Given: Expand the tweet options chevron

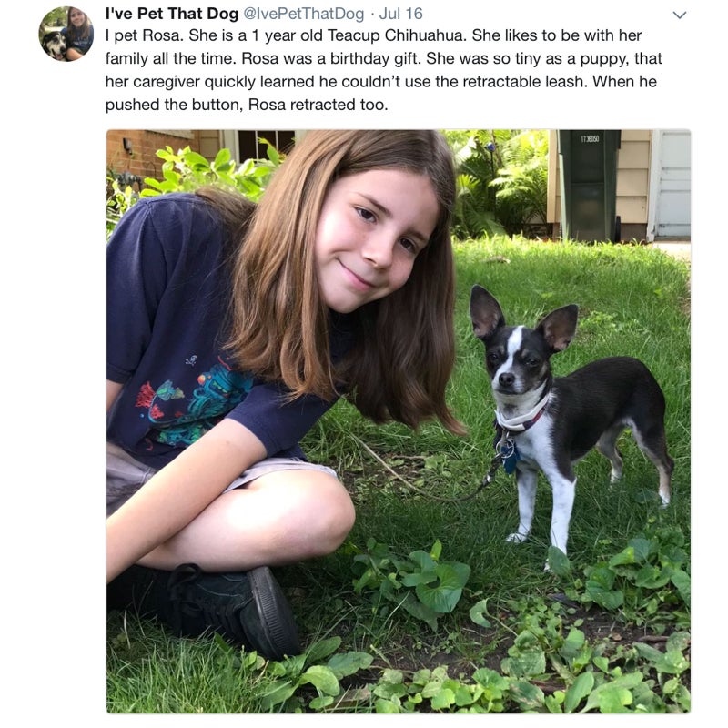Looking at the screenshot, I should pyautogui.click(x=679, y=15).
